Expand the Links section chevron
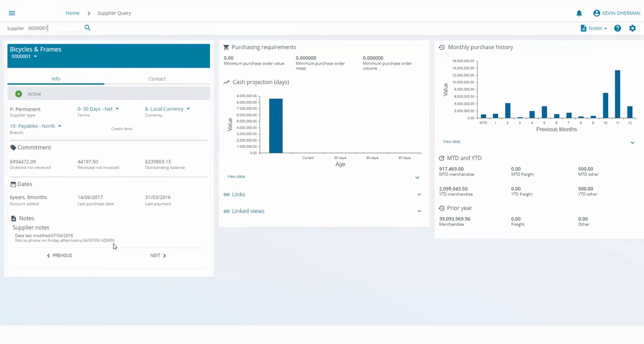Image resolution: width=644 pixels, height=344 pixels. (419, 194)
